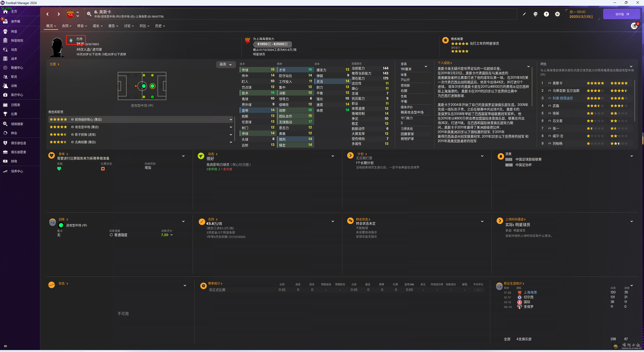The height and width of the screenshot is (352, 644).
Task: Expand the 前场组织核心 role row chevron
Action: tap(231, 120)
